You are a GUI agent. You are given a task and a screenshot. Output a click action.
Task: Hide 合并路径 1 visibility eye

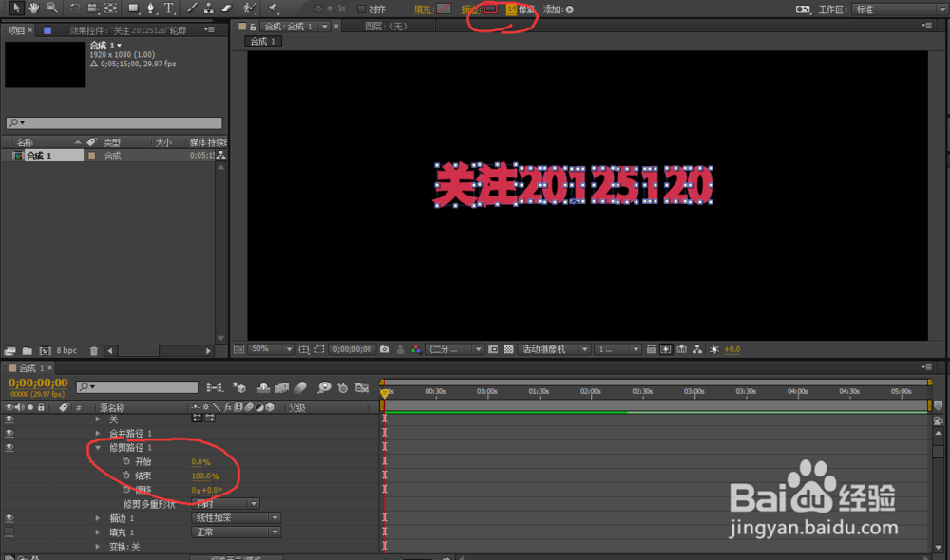coord(9,434)
